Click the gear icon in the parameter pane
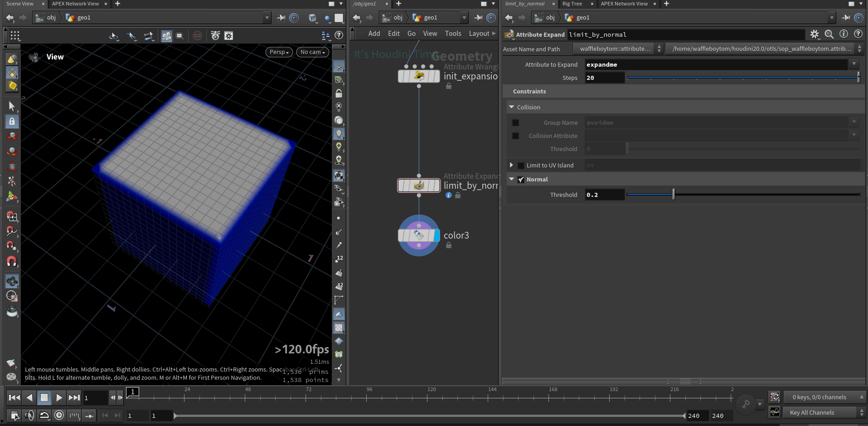 click(x=815, y=34)
